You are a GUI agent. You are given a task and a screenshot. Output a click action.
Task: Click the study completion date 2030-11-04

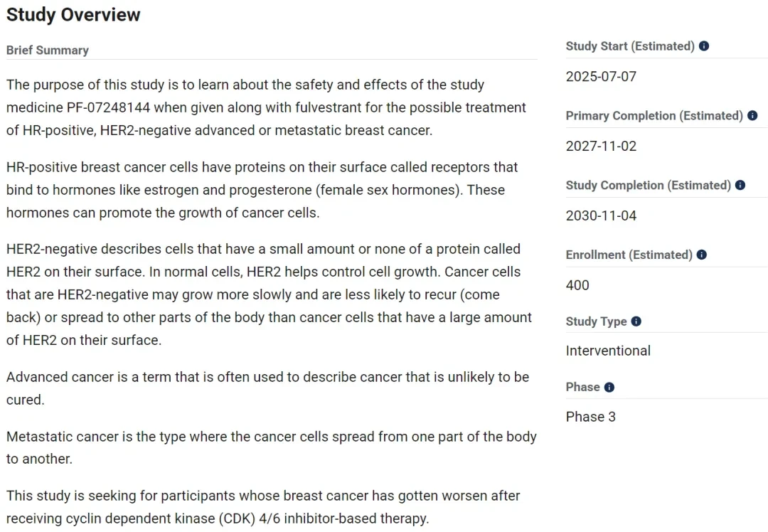[601, 216]
